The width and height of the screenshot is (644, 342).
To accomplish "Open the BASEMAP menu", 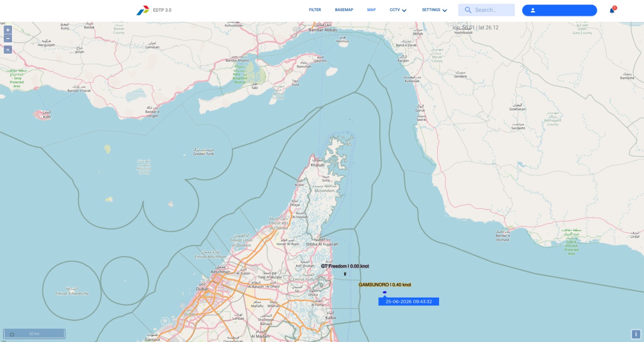I will (344, 10).
